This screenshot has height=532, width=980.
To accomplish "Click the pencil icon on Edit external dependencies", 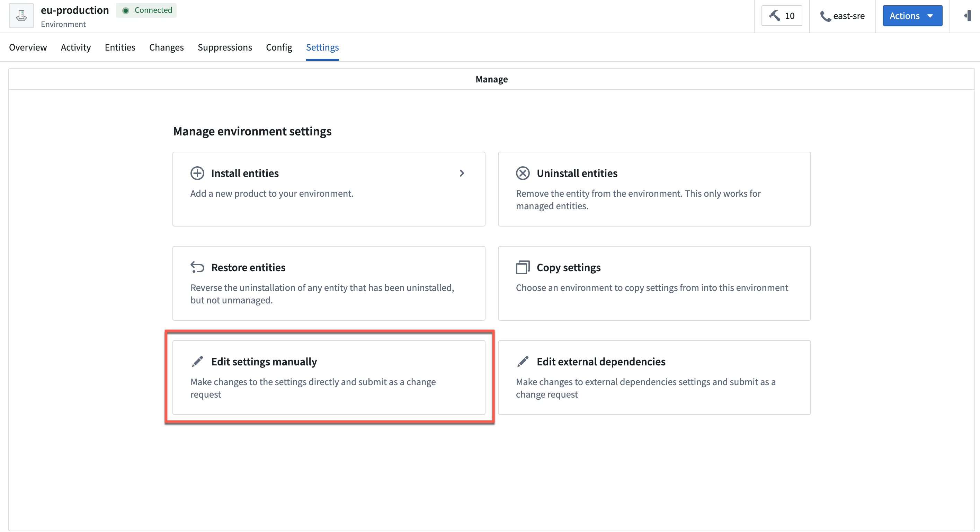I will click(523, 362).
